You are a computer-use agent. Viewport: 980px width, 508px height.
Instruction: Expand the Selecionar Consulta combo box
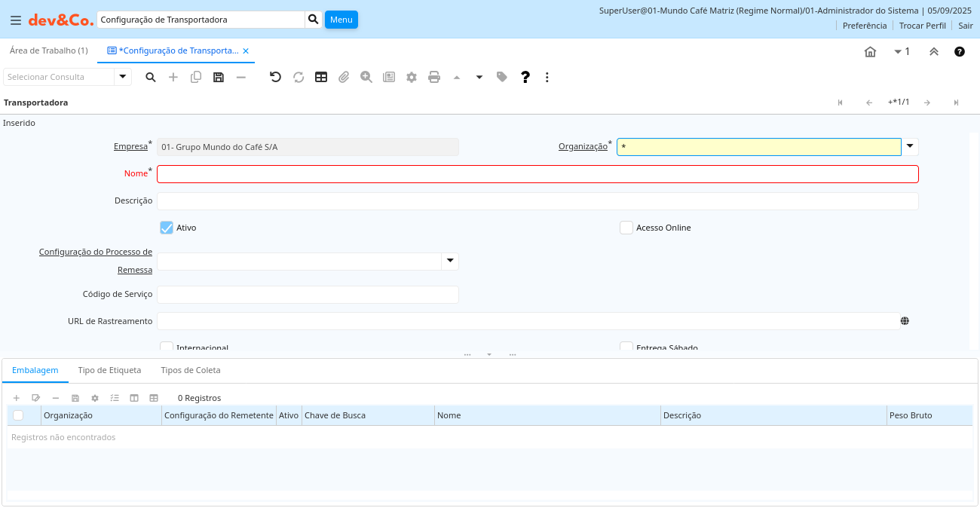pos(123,77)
